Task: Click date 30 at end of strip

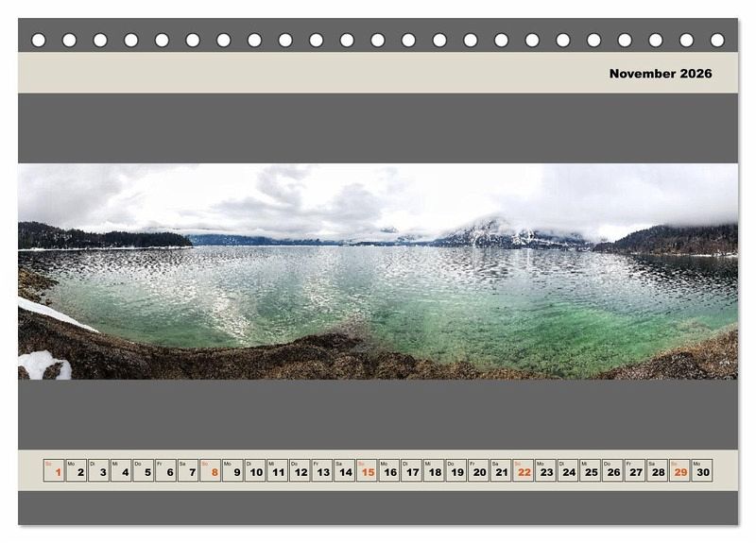Action: point(701,470)
